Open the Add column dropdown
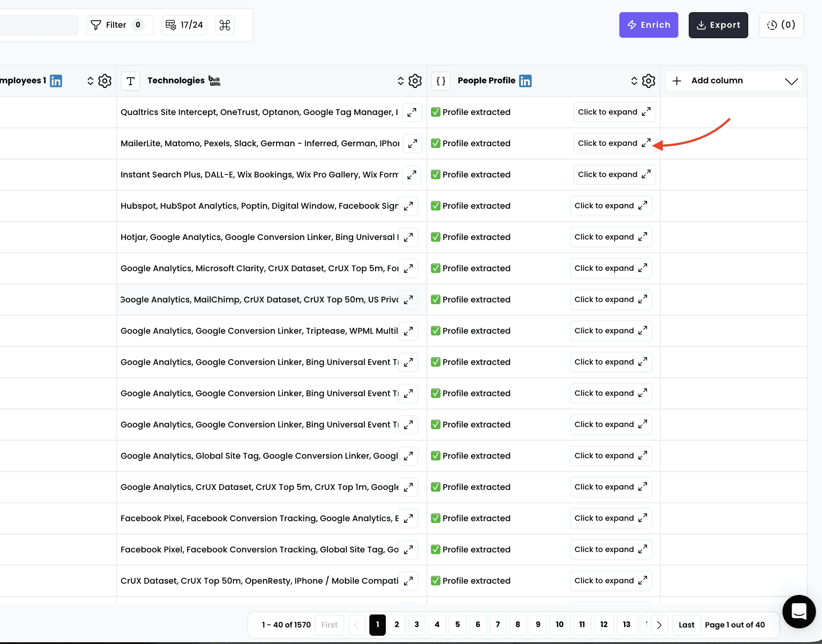 (734, 81)
